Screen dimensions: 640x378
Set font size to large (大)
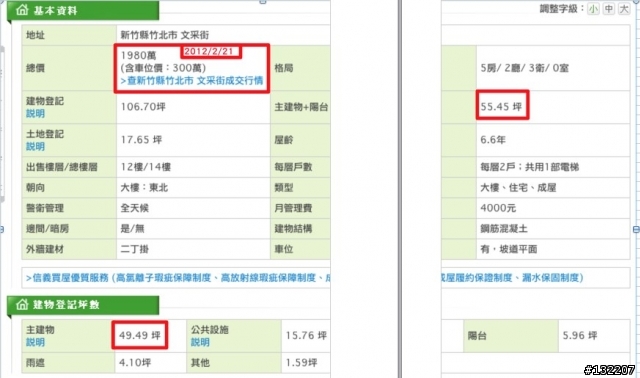[x=624, y=9]
